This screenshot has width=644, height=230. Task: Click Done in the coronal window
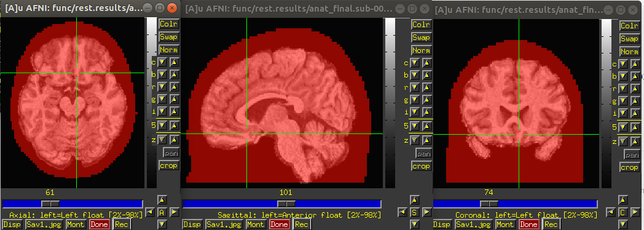pos(528,224)
